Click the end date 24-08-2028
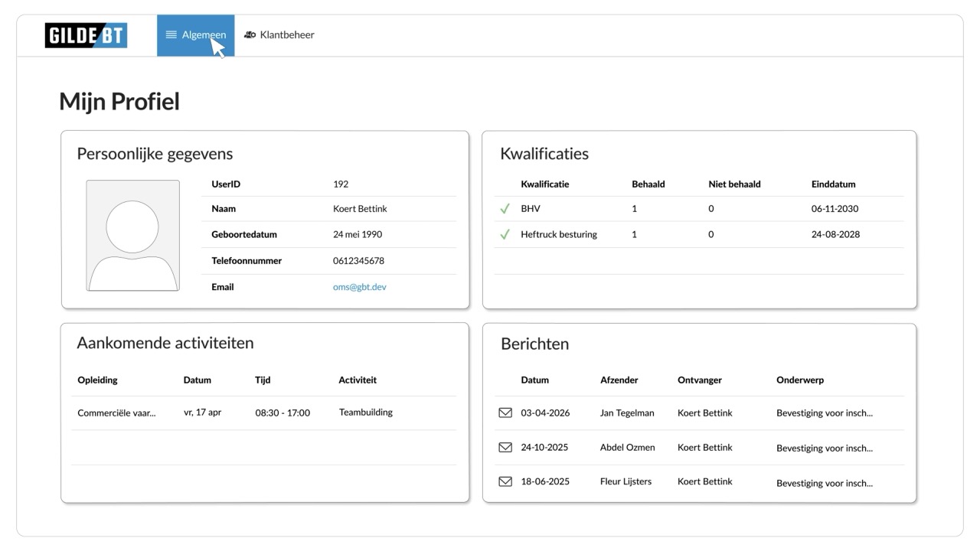 [836, 235]
